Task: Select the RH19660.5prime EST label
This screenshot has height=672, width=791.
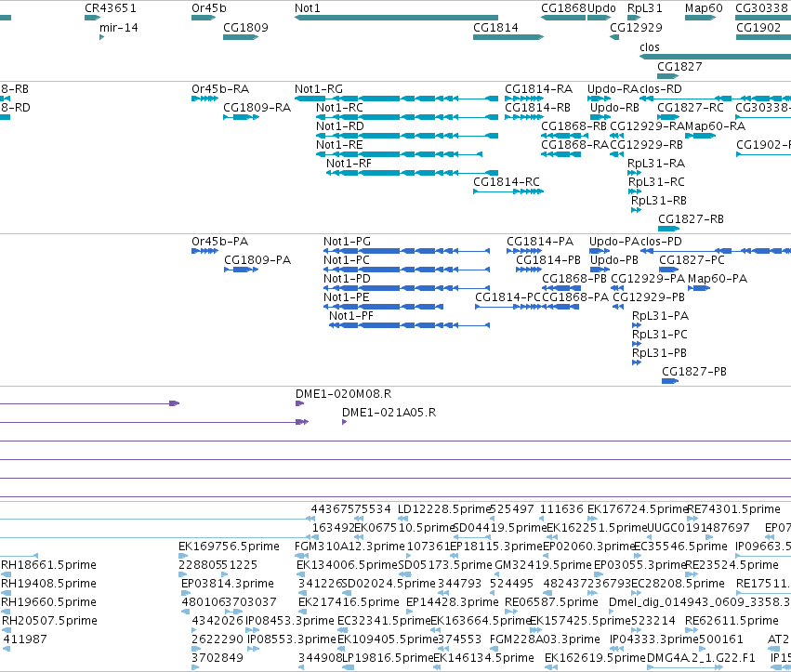Action: (48, 602)
